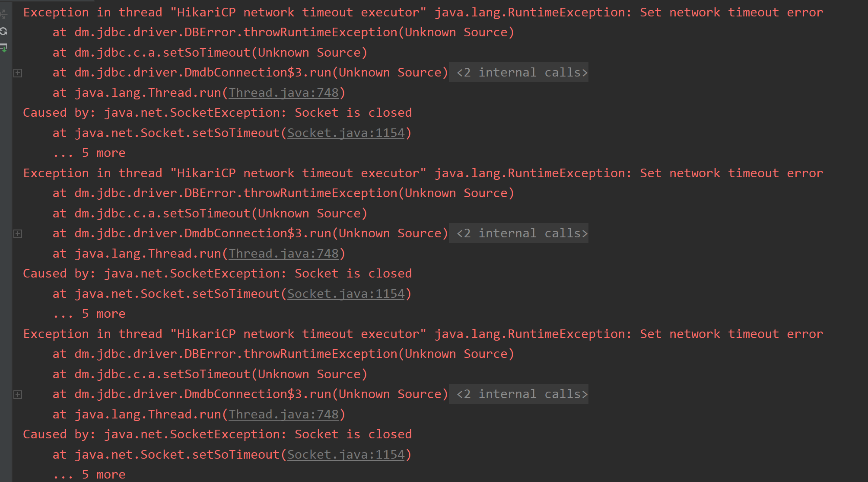Click the first DBError.throwRuntimeException stack line
The image size is (868, 482).
[x=283, y=32]
